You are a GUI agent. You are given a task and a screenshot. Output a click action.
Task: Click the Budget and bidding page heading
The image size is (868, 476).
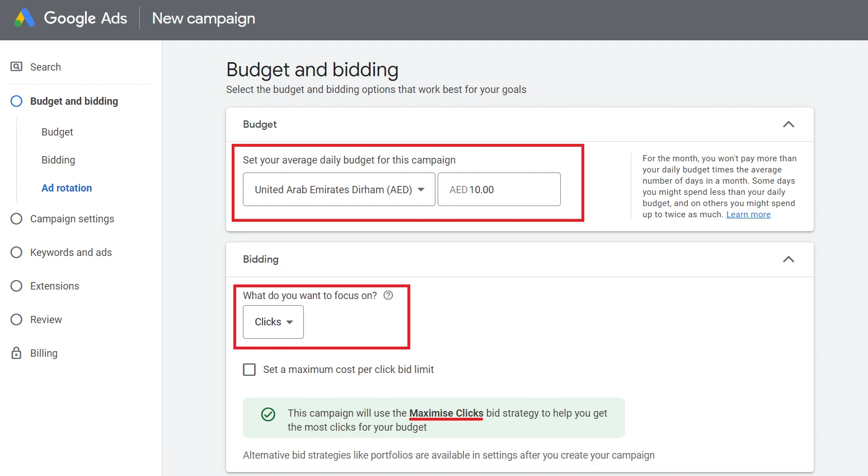click(312, 69)
